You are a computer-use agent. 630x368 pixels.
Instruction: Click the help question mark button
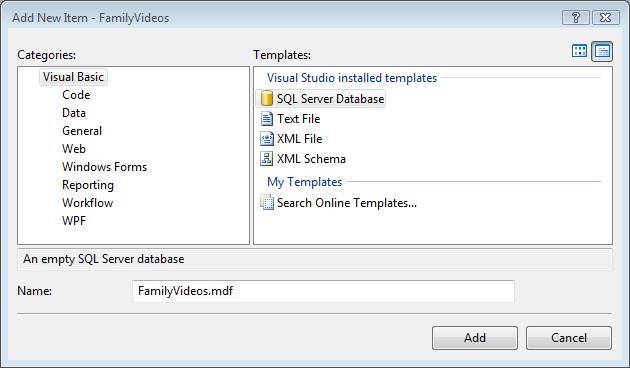576,18
